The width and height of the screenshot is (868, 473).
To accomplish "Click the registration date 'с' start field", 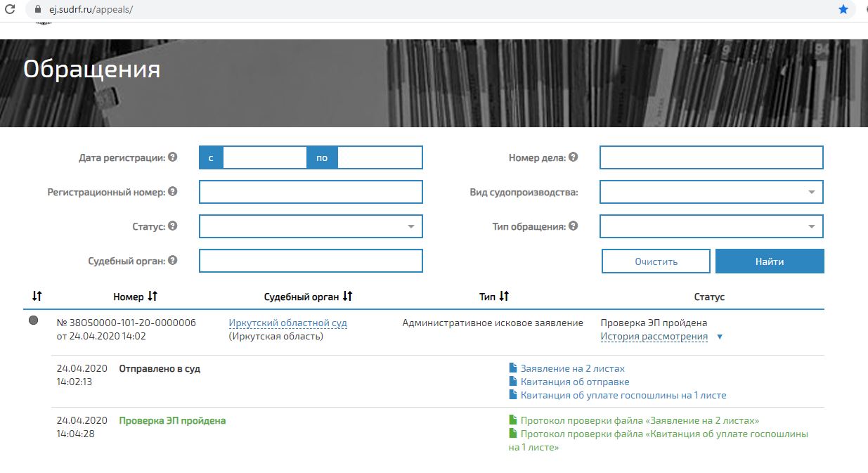I will click(x=265, y=158).
